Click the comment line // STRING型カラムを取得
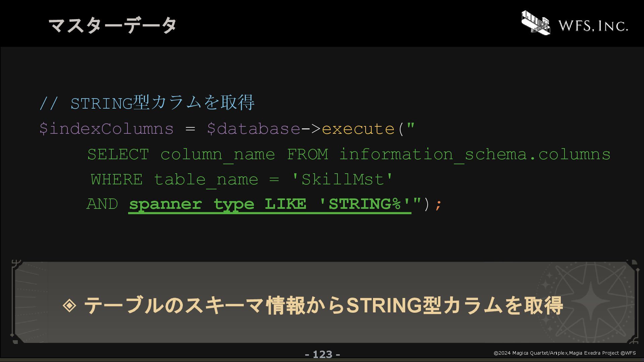 pyautogui.click(x=147, y=103)
